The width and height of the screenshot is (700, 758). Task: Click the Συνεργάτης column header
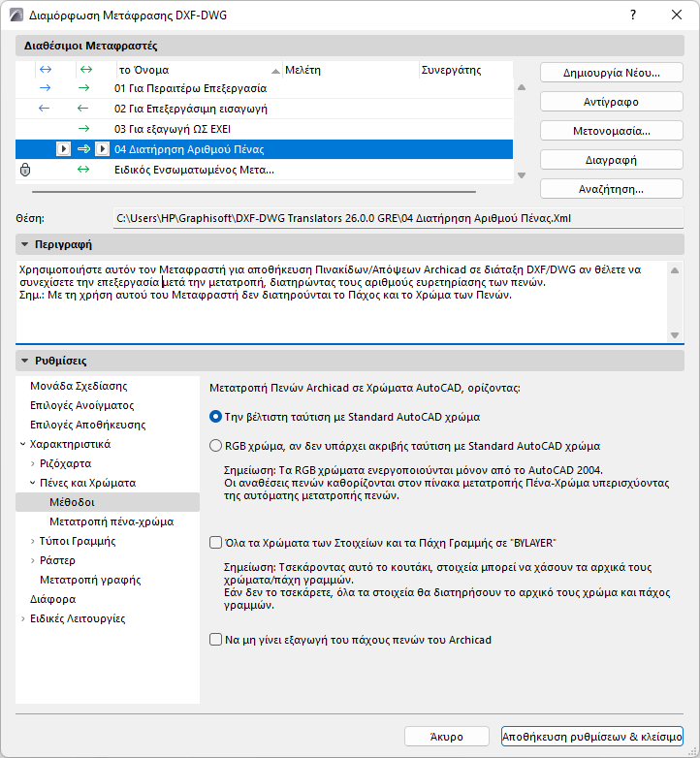465,70
